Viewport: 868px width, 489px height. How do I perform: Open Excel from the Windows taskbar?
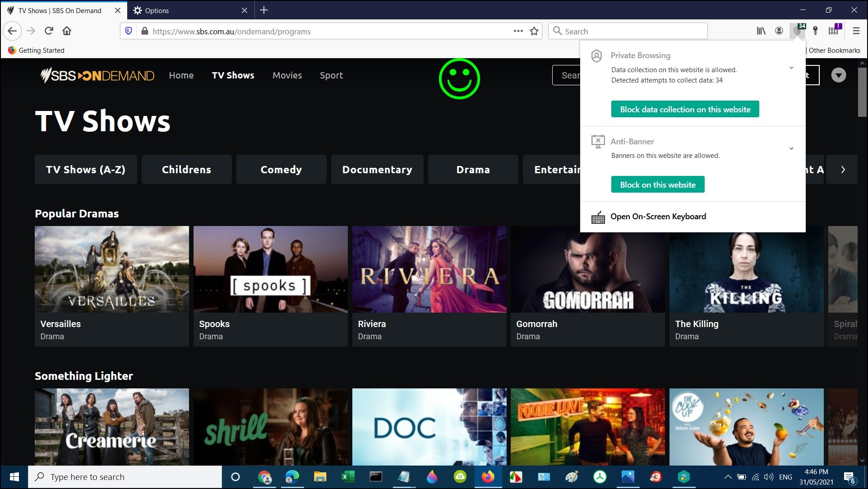(x=348, y=477)
